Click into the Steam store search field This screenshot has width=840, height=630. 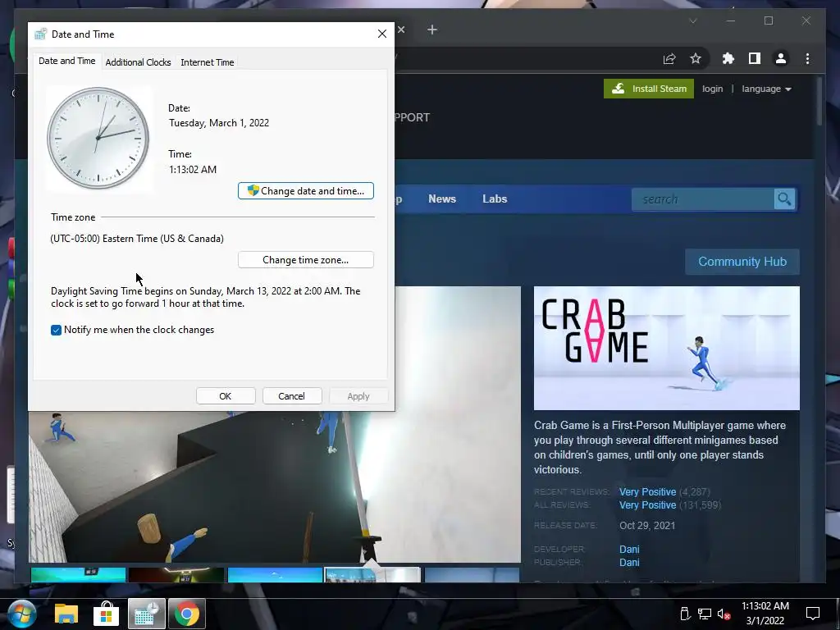[x=703, y=199]
